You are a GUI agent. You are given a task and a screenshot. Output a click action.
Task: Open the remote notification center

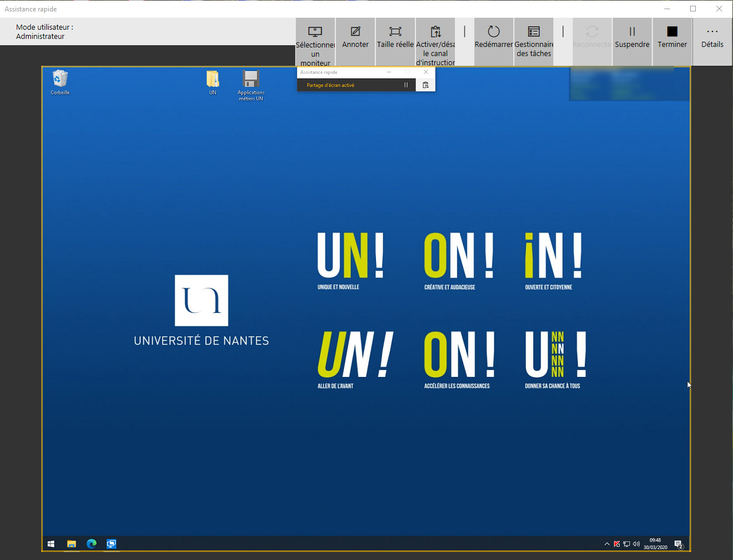(678, 545)
